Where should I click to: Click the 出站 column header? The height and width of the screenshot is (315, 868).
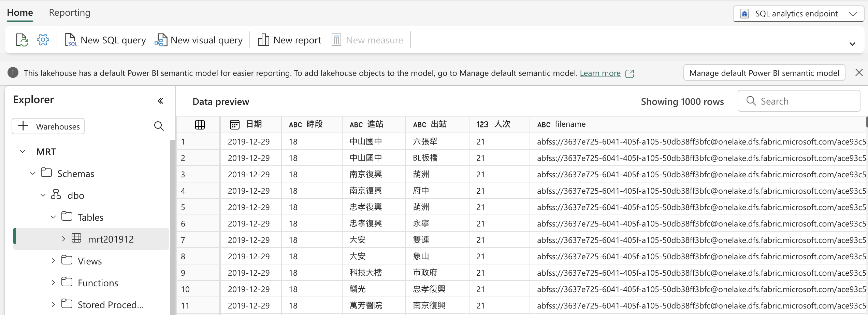coord(437,124)
